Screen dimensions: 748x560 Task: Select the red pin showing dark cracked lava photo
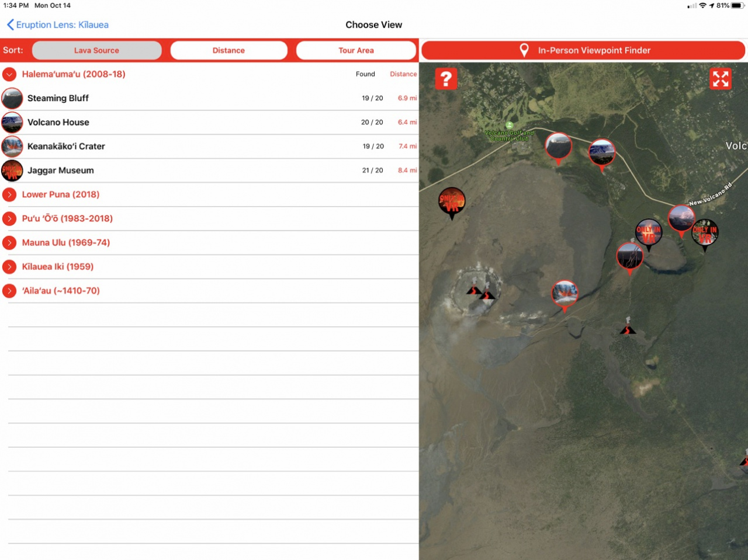pos(630,258)
